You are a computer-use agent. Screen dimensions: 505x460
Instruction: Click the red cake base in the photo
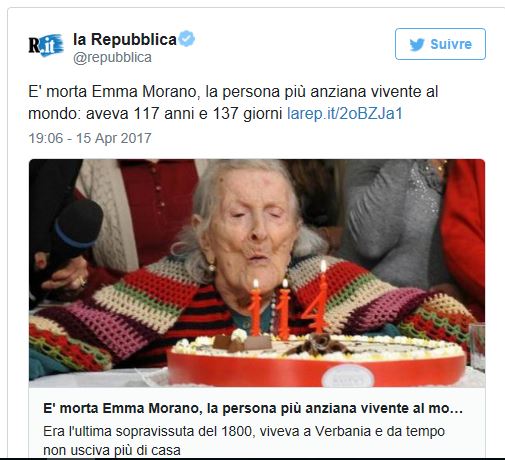(x=317, y=369)
